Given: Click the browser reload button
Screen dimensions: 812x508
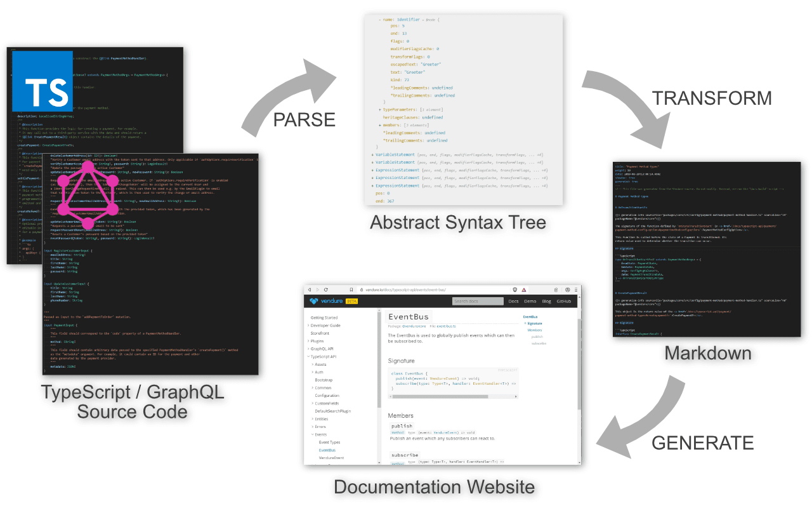Looking at the screenshot, I should [326, 290].
